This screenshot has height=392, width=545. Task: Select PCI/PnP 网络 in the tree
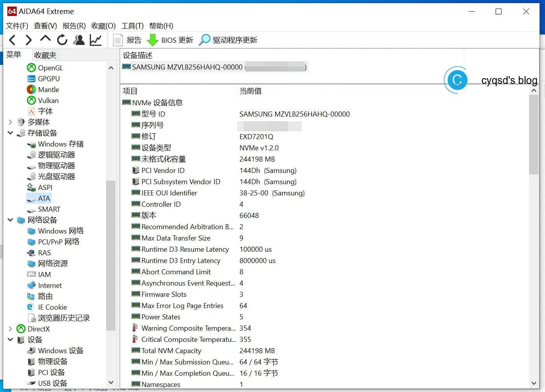(x=53, y=242)
